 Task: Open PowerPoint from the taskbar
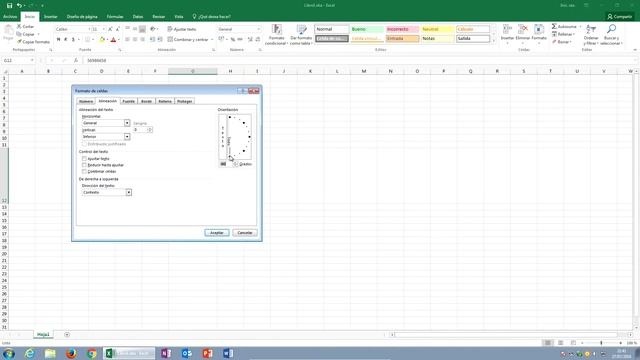(x=207, y=353)
